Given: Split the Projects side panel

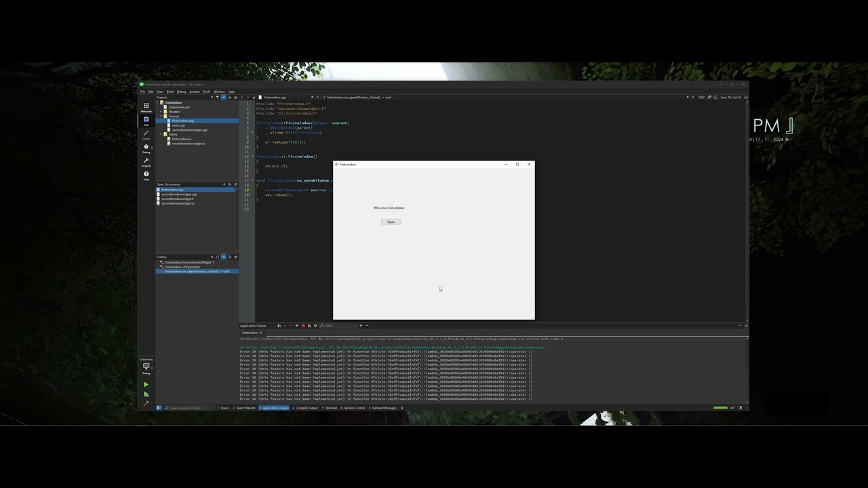Looking at the screenshot, I should coord(229,97).
